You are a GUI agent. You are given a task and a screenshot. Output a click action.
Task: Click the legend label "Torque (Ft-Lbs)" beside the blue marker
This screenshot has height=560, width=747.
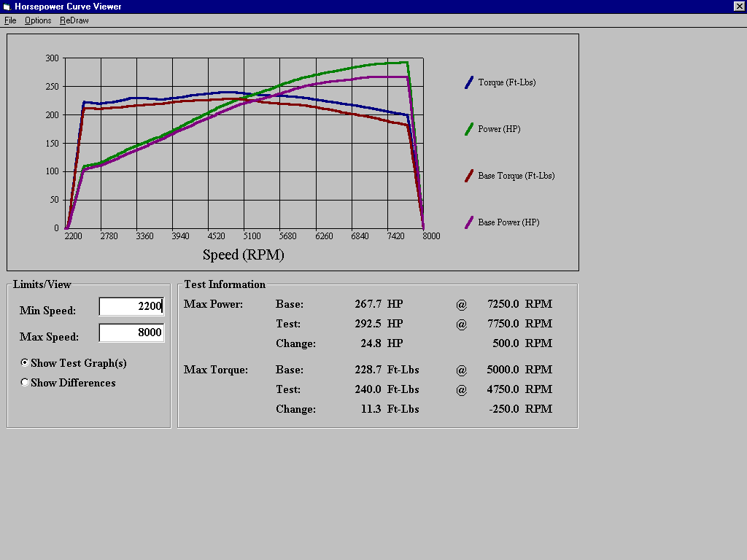pyautogui.click(x=507, y=82)
